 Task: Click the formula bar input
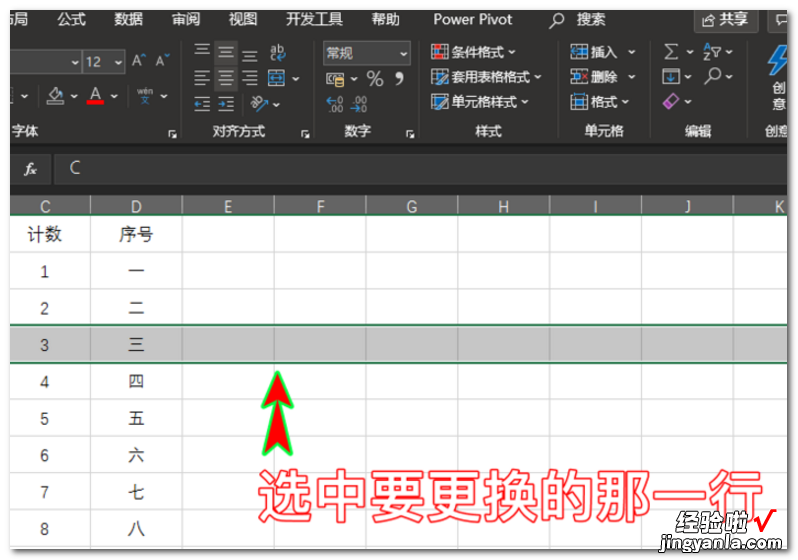pos(420,169)
